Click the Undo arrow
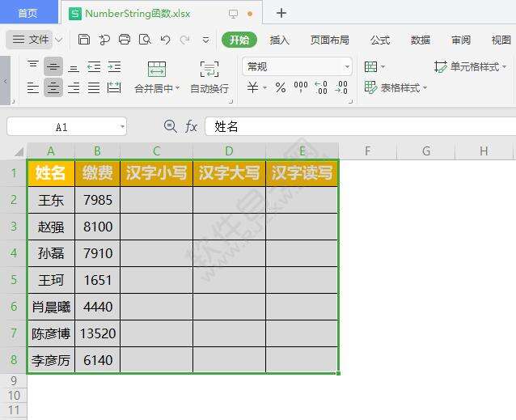 165,40
